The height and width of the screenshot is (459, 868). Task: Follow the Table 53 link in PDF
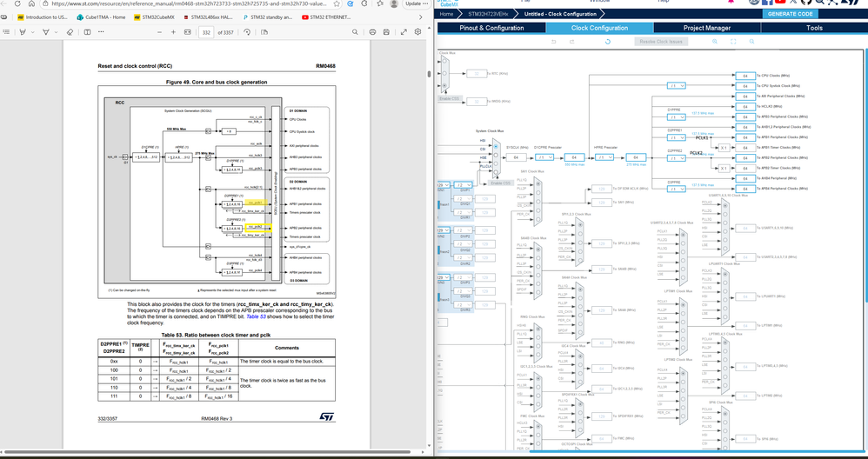click(257, 317)
